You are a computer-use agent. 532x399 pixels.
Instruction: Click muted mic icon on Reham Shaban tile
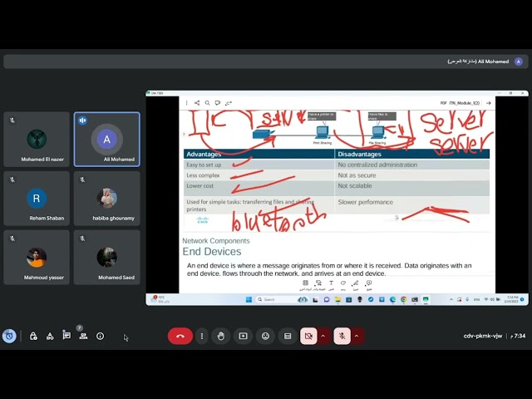(x=12, y=180)
